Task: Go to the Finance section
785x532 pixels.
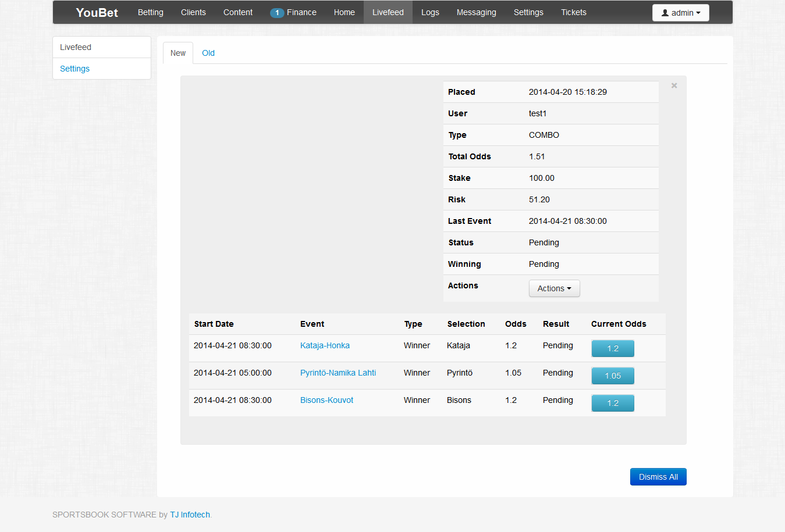Action: click(301, 12)
